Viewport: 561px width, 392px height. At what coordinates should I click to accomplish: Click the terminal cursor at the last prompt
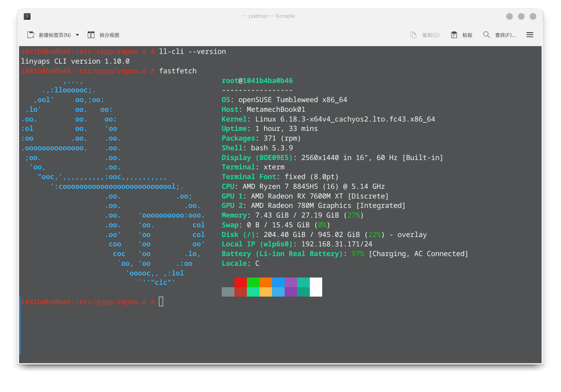pyautogui.click(x=161, y=302)
